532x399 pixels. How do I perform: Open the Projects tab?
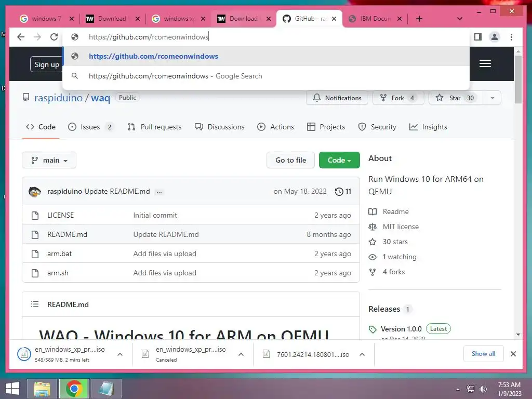(326, 127)
